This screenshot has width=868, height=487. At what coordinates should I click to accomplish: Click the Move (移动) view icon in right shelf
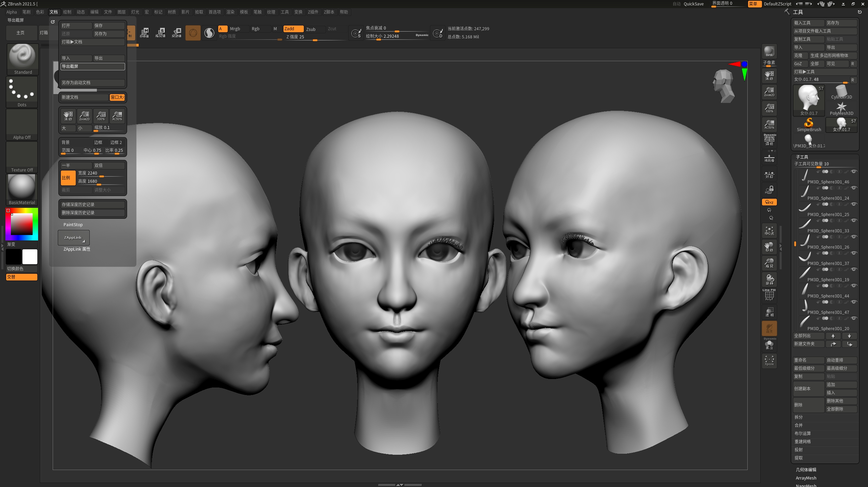pos(769,247)
